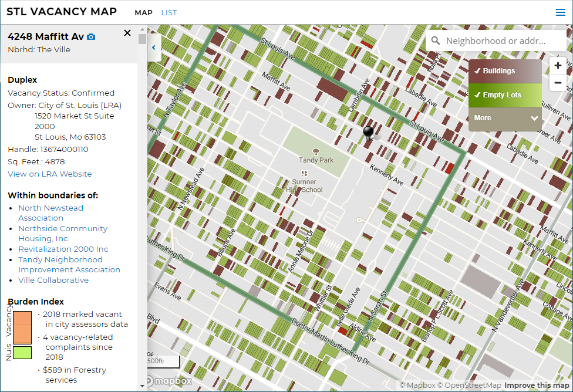Open Revitalization 2000 Inc link

[63, 249]
